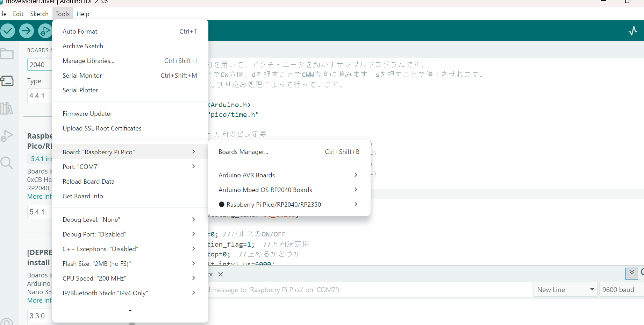This screenshot has width=644, height=325.
Task: Open the Boards Manager sidebar icon
Action: tap(7, 81)
